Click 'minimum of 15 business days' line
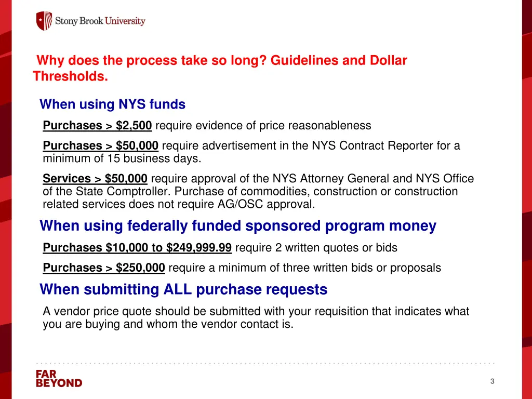Screen dimensions: 532x399 click(122, 158)
